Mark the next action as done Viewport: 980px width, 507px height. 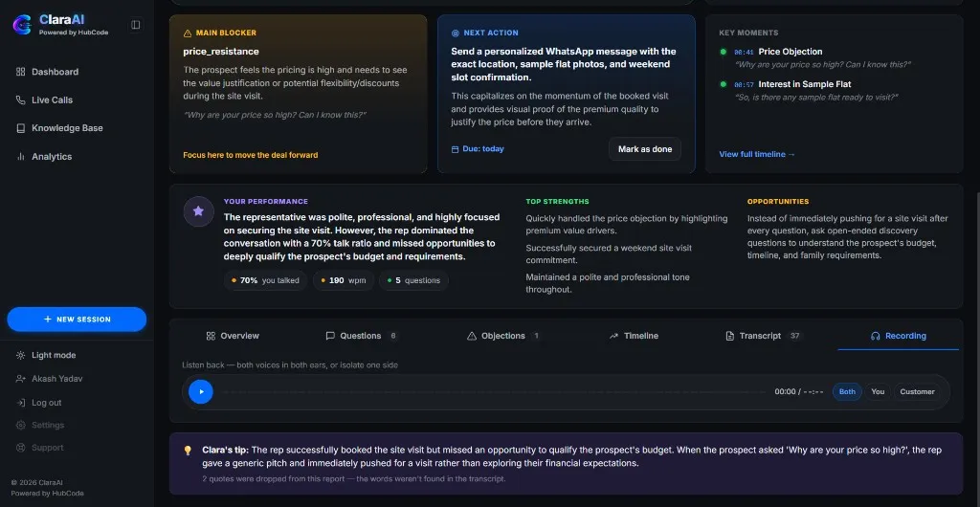click(x=645, y=149)
